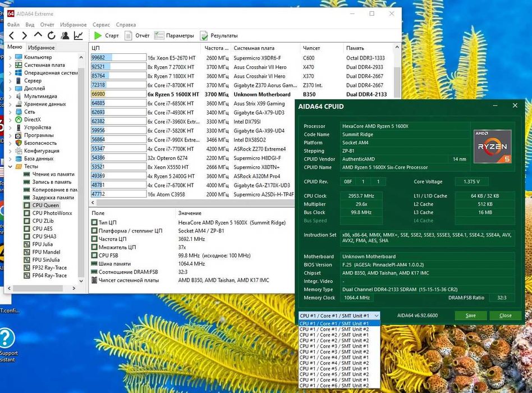
Task: Open the Сервис menu
Action: coord(101,25)
